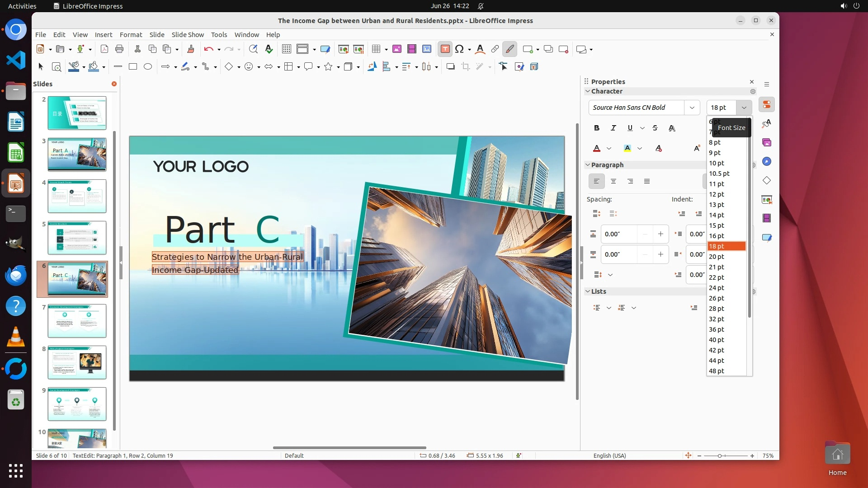Collapse the Lists section expander
This screenshot has width=868, height=488.
point(588,291)
